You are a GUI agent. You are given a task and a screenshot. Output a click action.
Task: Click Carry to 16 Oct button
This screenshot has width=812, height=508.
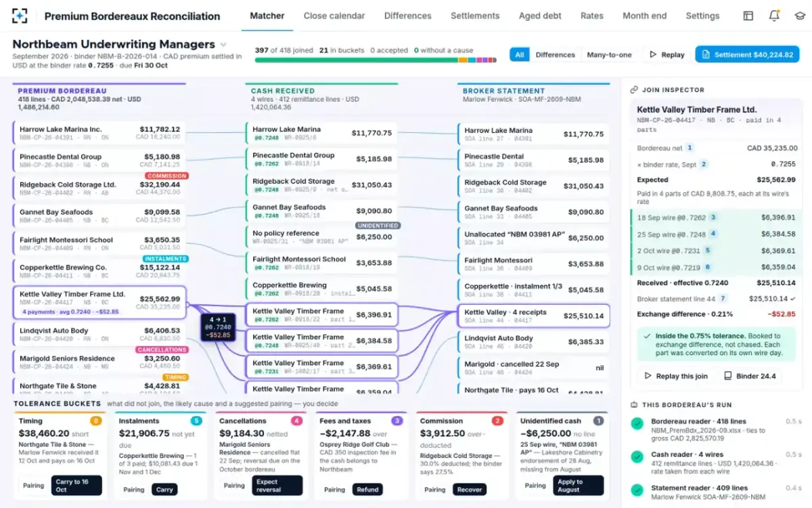tap(76, 486)
